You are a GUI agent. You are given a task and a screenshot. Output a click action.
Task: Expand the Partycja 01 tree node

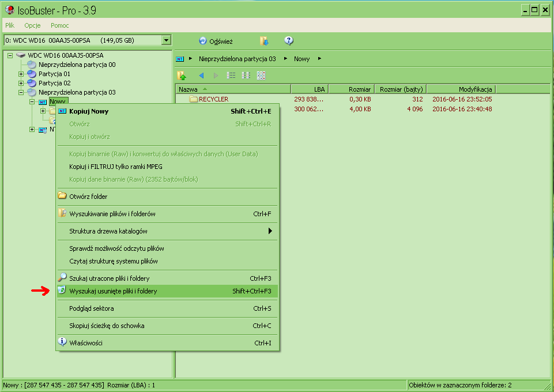(x=21, y=74)
